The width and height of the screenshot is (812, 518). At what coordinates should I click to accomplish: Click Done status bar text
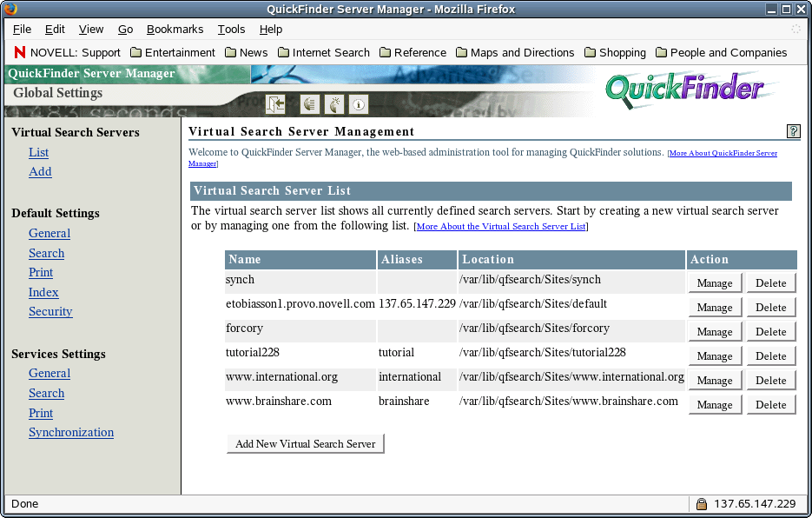(25, 503)
